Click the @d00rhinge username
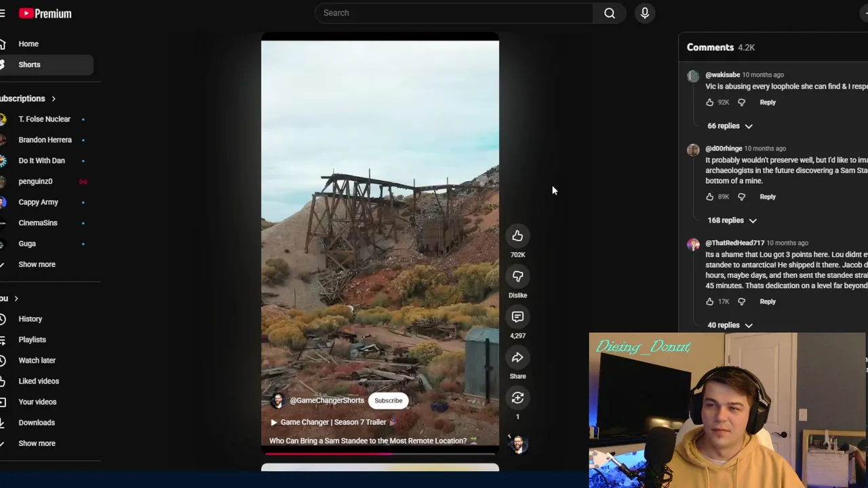 [x=724, y=148]
